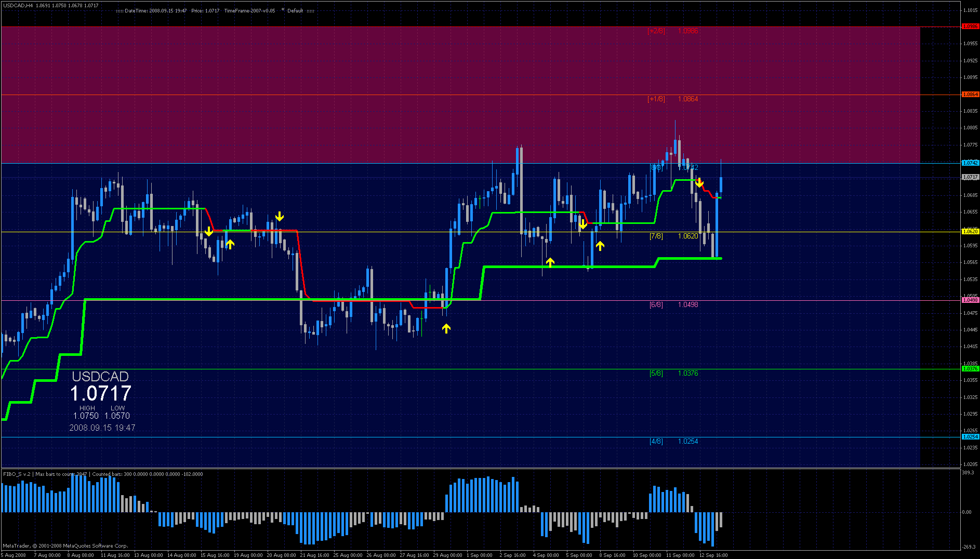
Task: Click the green 1.0376 tag on the price axis
Action: point(970,369)
